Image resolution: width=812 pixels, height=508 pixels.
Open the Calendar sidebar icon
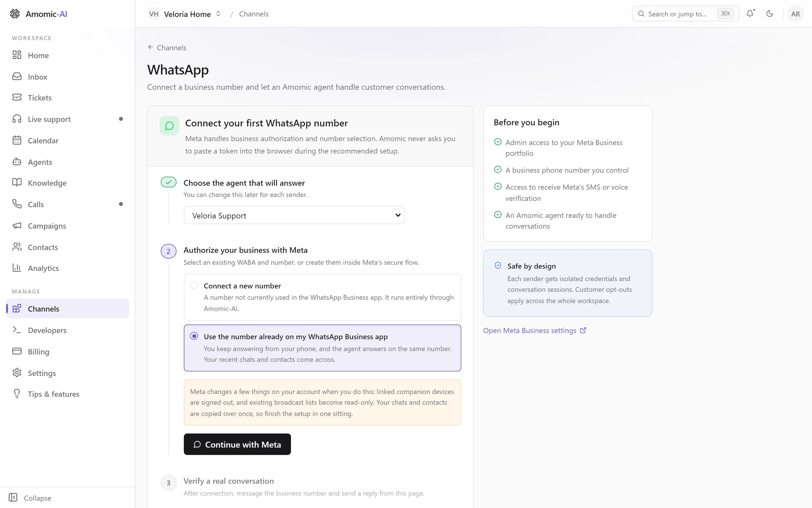click(17, 140)
